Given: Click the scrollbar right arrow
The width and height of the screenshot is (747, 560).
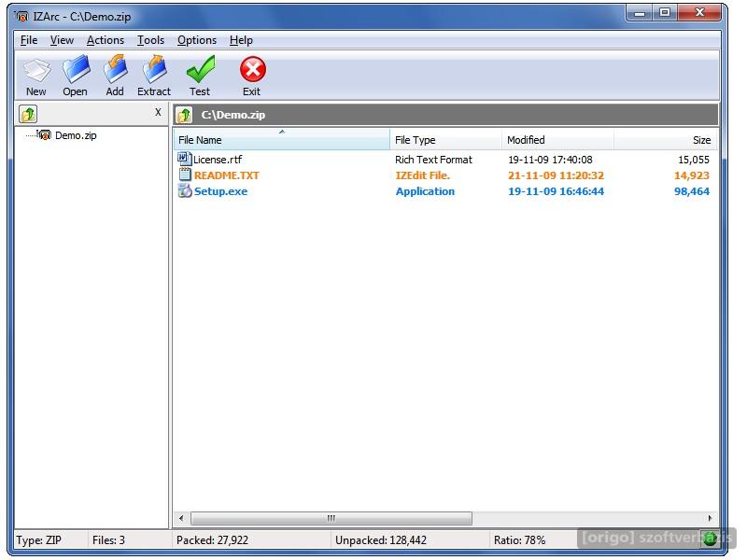Looking at the screenshot, I should point(710,518).
